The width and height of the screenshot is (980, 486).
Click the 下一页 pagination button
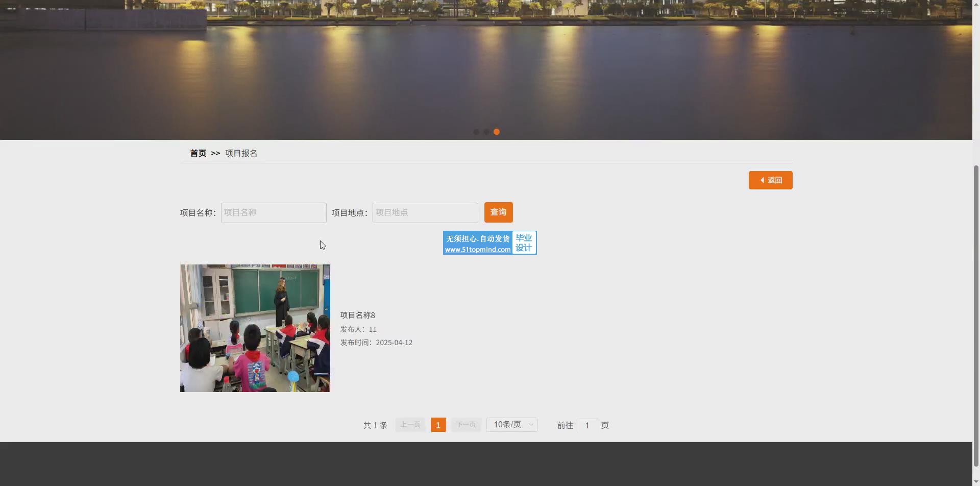[x=465, y=425]
